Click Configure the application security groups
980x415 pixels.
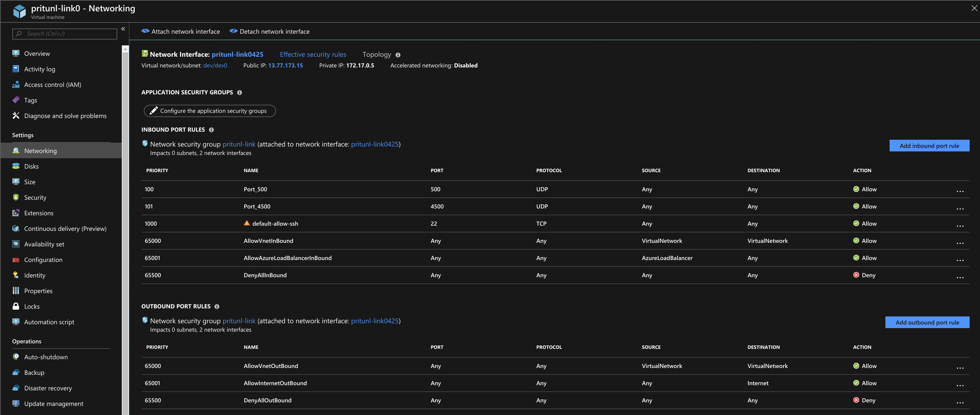click(210, 111)
